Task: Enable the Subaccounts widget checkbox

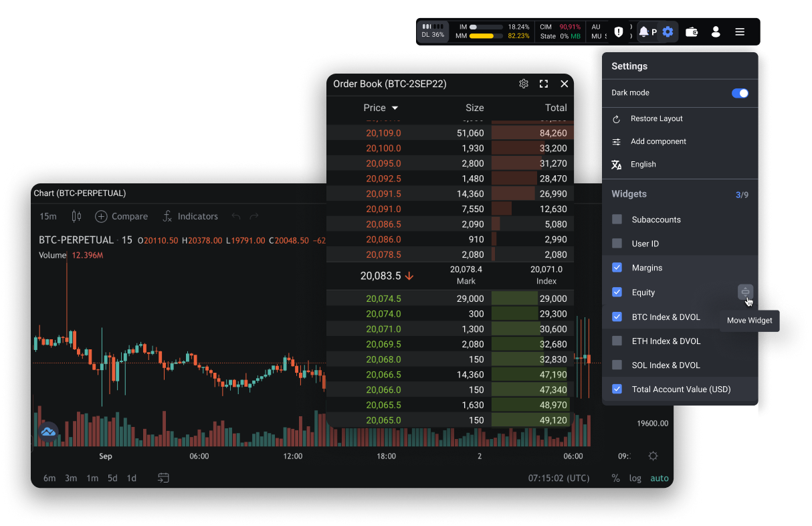Action: tap(617, 220)
